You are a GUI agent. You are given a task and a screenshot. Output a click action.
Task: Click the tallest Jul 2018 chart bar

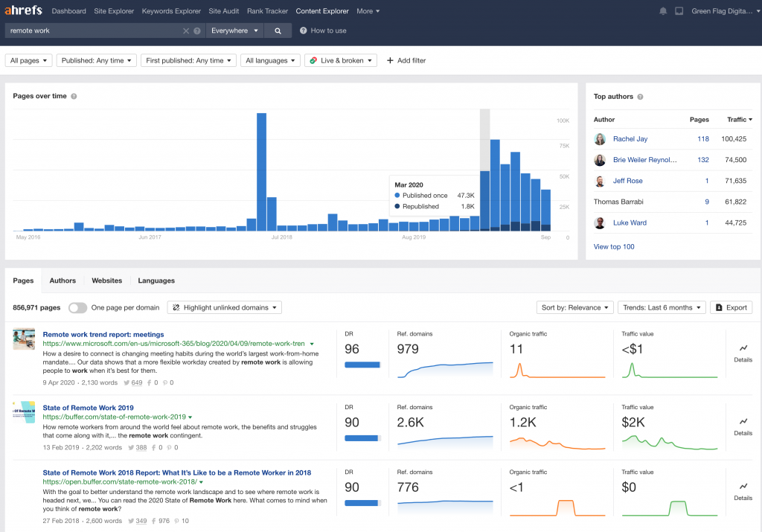click(261, 172)
